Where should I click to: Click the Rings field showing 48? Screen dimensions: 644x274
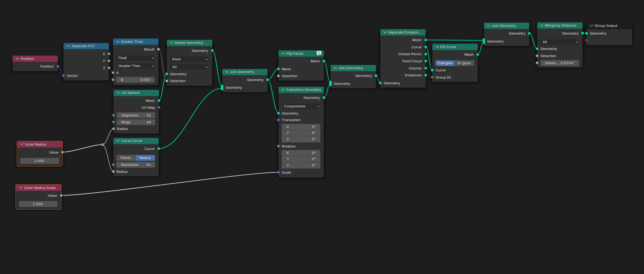(136, 122)
